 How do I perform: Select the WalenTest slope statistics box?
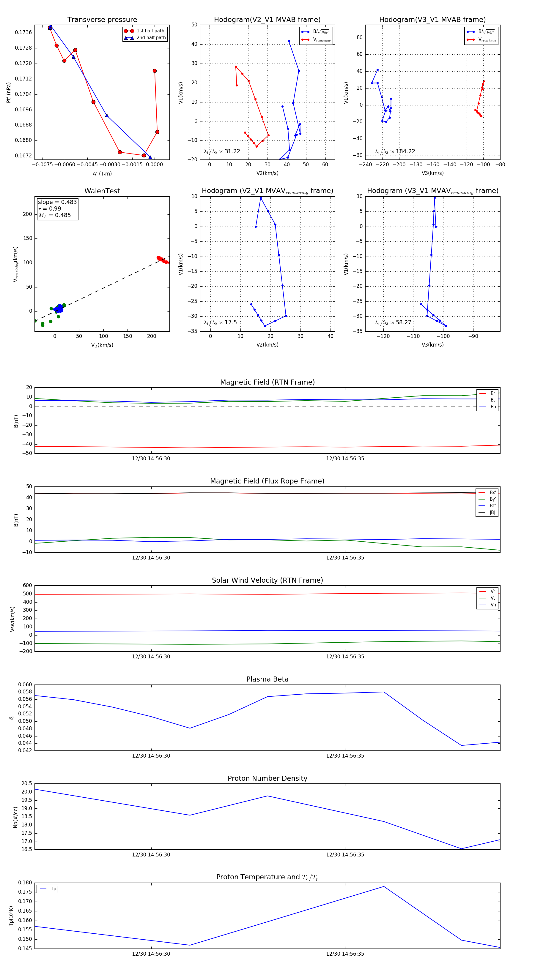57,208
